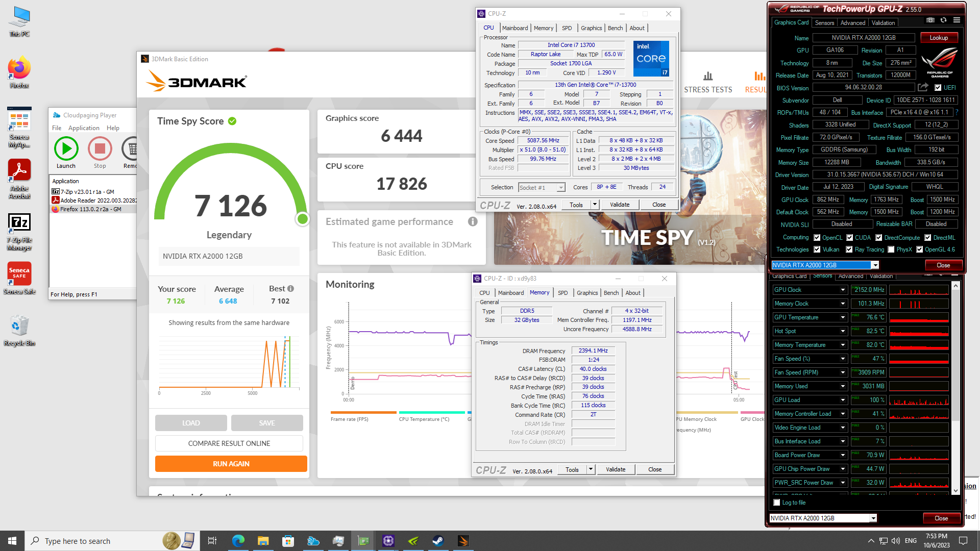Click the Steam taskbar icon
The image size is (980, 551).
pyautogui.click(x=438, y=541)
